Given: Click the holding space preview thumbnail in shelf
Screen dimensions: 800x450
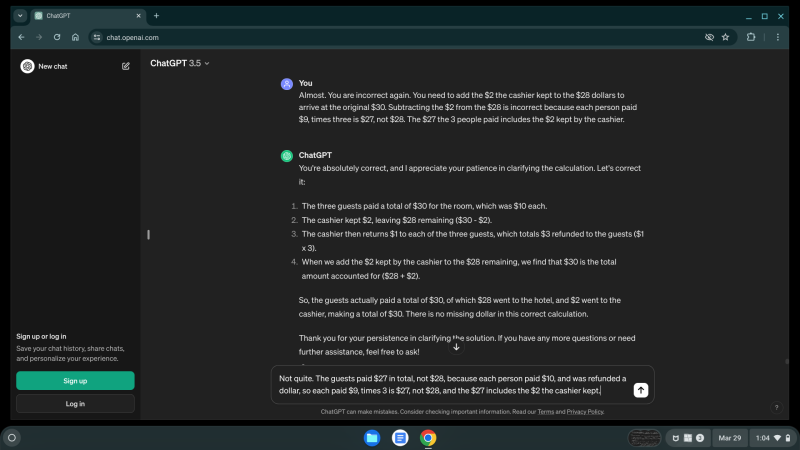Looking at the screenshot, I should point(644,438).
